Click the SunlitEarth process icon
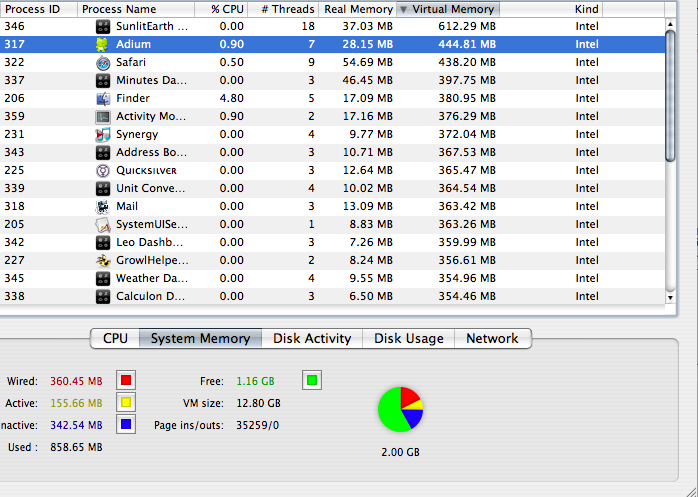 pyautogui.click(x=103, y=26)
